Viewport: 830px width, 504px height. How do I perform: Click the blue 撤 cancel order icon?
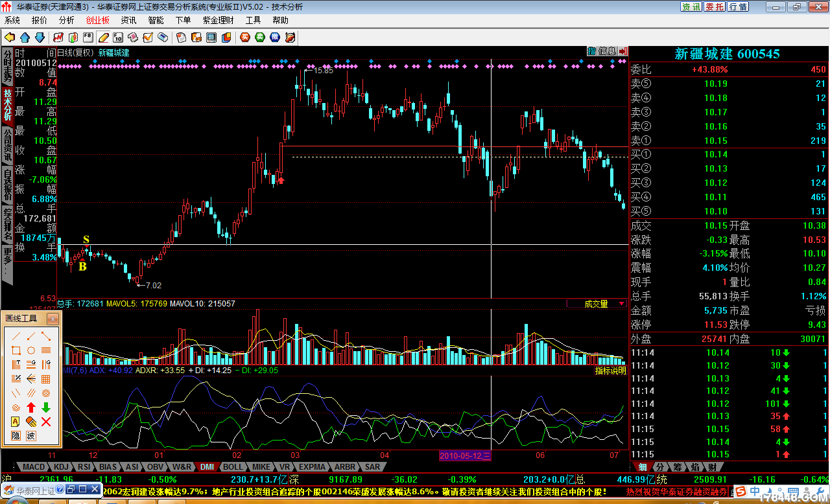click(x=275, y=38)
